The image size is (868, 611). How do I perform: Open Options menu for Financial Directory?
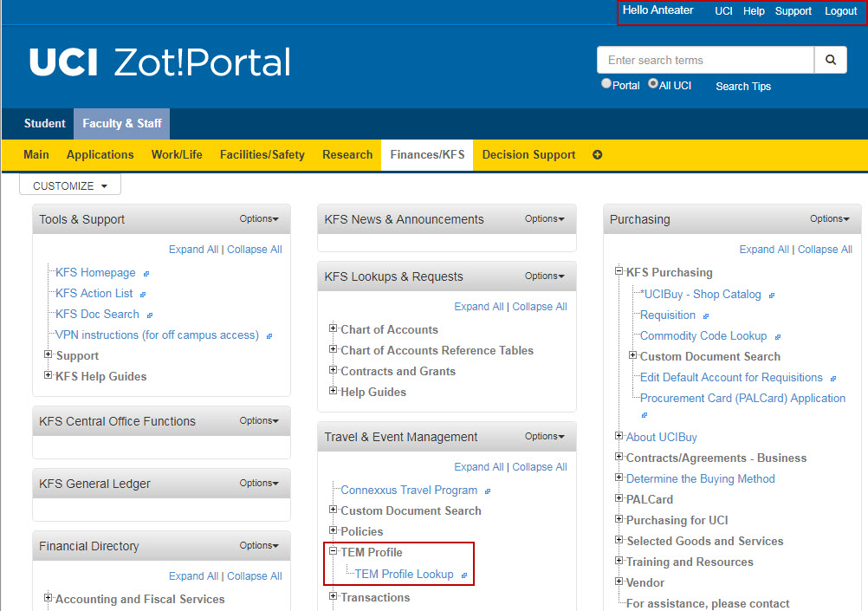coord(259,546)
